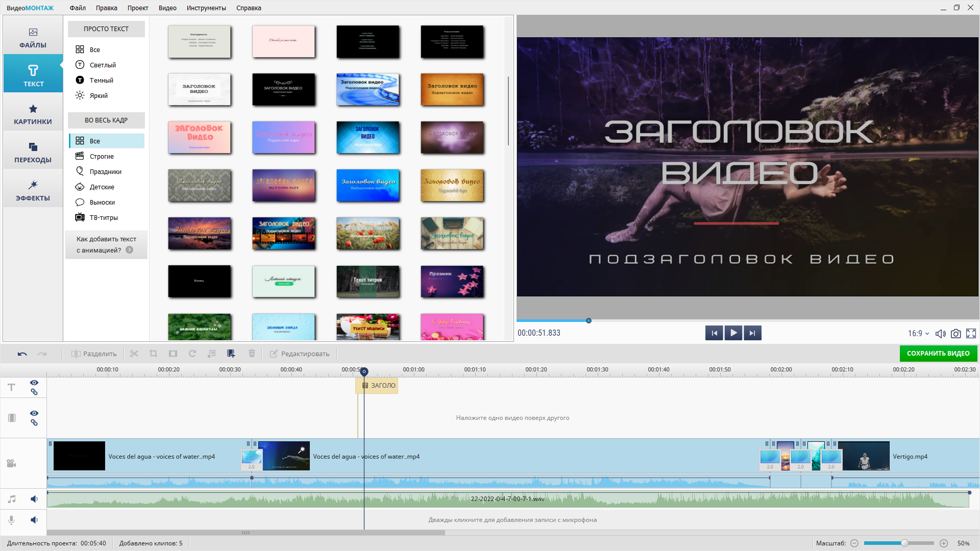Delete selected clip with the trash icon
The image size is (980, 551).
point(252,354)
